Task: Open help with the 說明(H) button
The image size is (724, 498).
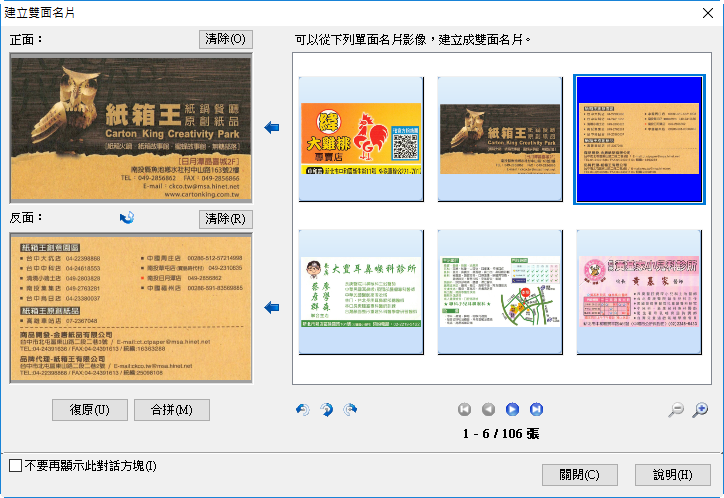Action: click(672, 474)
